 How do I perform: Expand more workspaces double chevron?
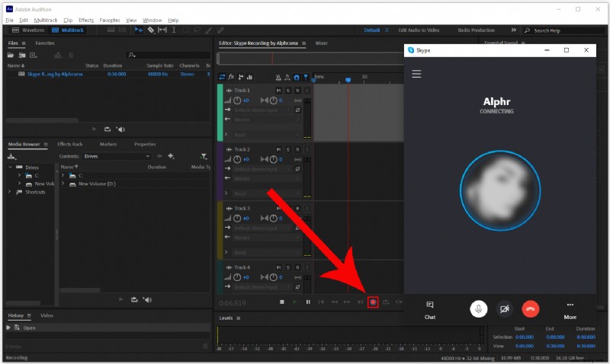[x=513, y=30]
